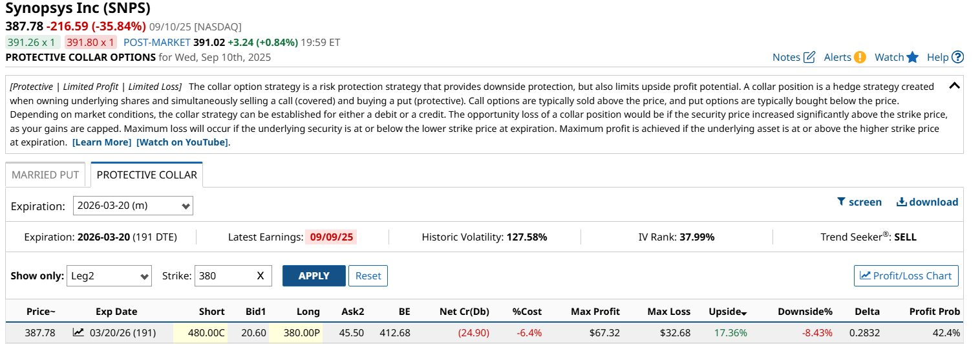
Task: Collapse strategy description with chevron
Action: (953, 86)
